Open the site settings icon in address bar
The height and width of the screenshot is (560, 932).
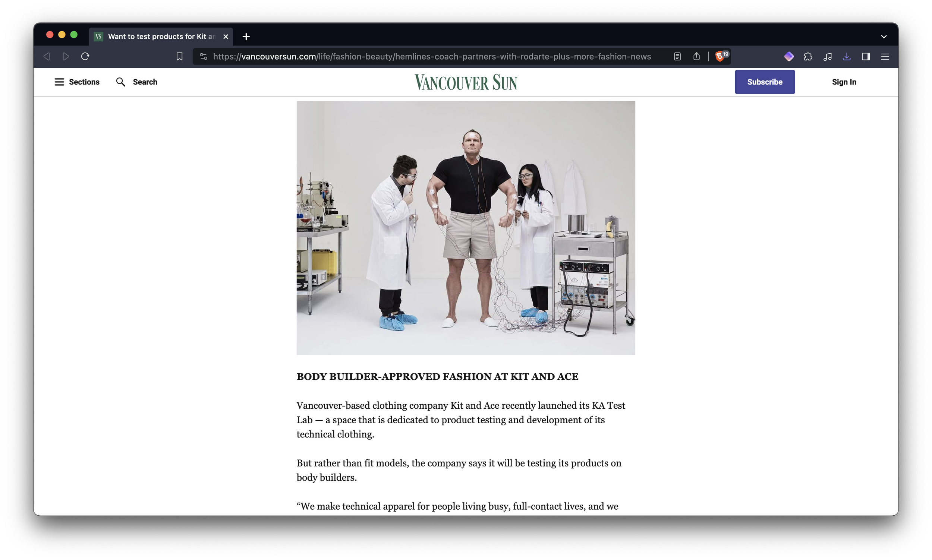pyautogui.click(x=204, y=57)
